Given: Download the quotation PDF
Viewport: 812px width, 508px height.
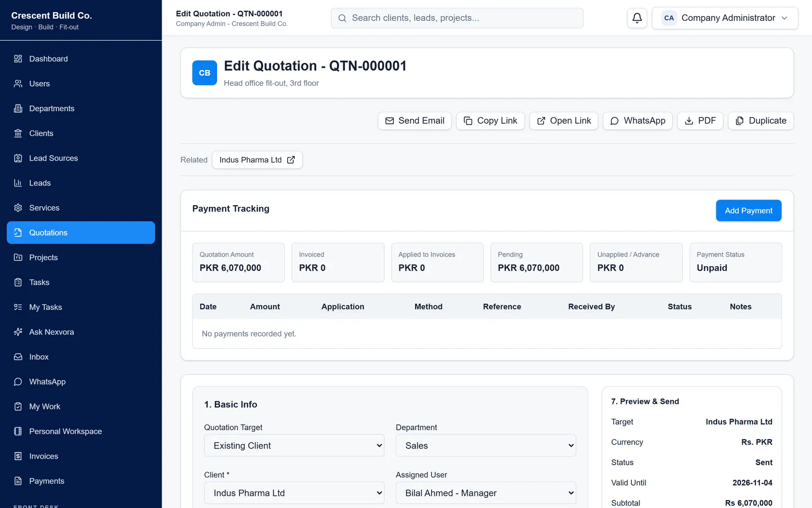Looking at the screenshot, I should click(x=700, y=121).
